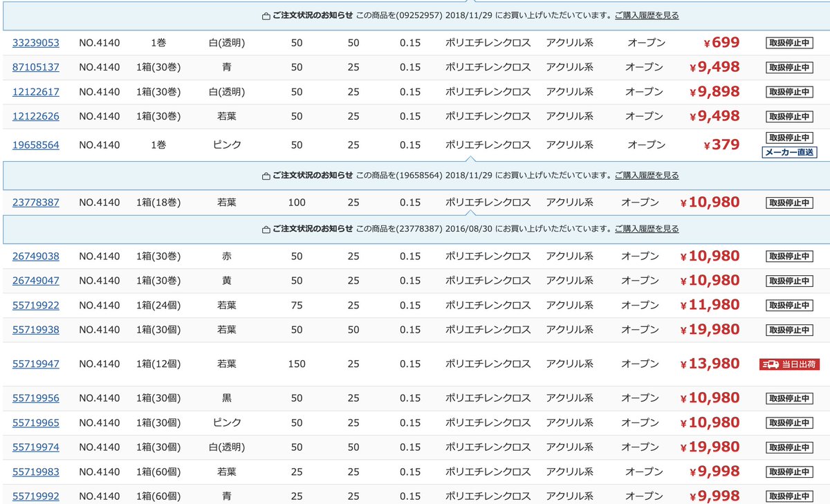Click 取扱停止中 badge in the 12122626 row
The width and height of the screenshot is (830, 504).
789,116
